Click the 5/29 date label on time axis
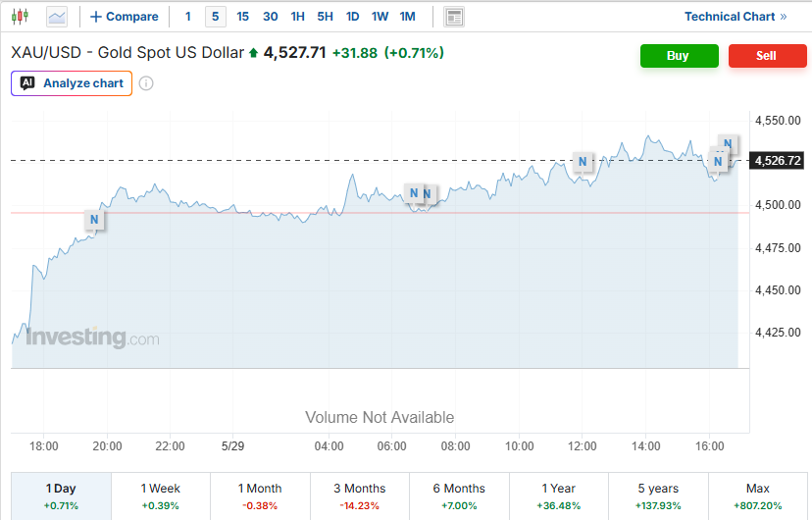This screenshot has height=520, width=812. click(x=232, y=446)
